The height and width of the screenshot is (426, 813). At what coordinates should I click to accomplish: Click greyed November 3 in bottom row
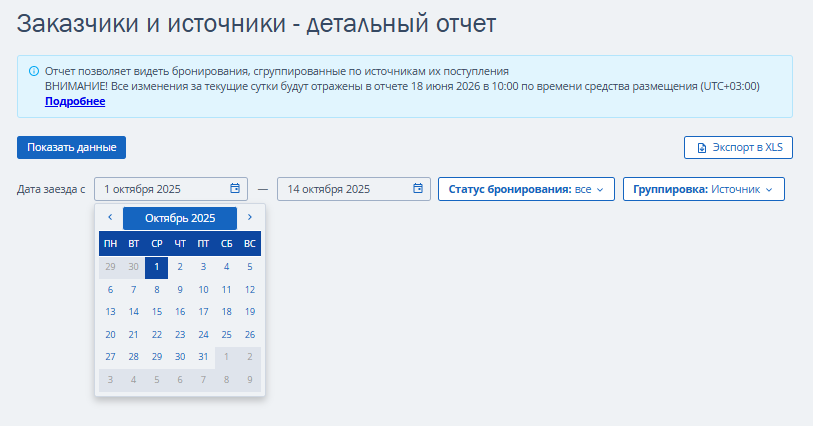(110, 380)
